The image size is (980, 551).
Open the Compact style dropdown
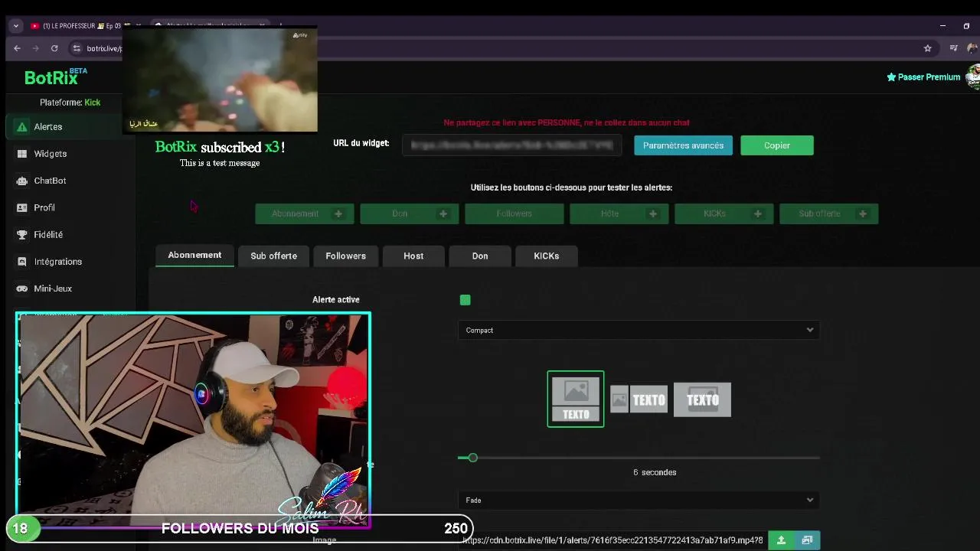[x=639, y=330]
